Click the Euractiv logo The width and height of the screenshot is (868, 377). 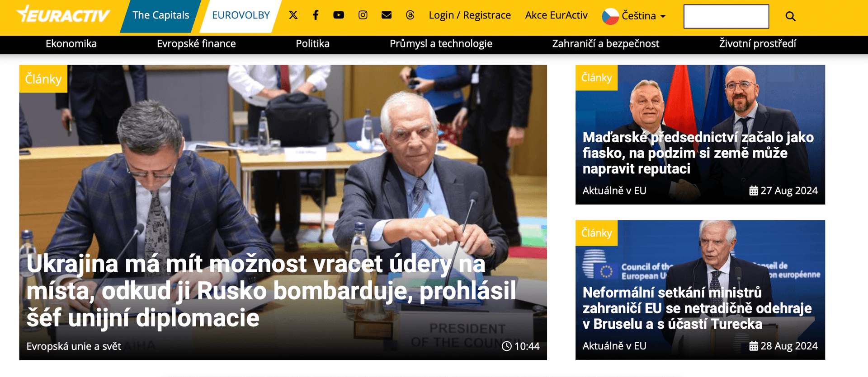(63, 15)
